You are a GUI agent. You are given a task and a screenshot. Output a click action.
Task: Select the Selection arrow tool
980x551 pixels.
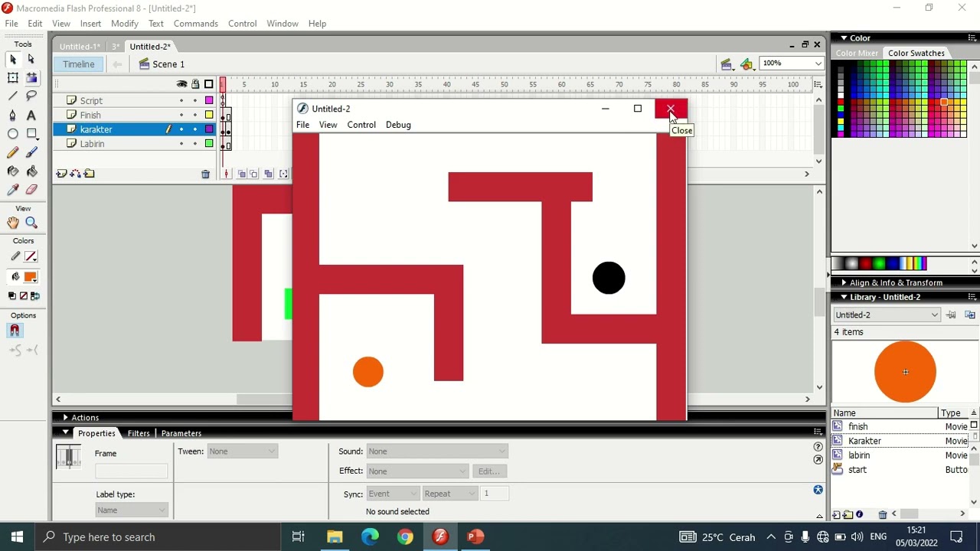point(13,59)
